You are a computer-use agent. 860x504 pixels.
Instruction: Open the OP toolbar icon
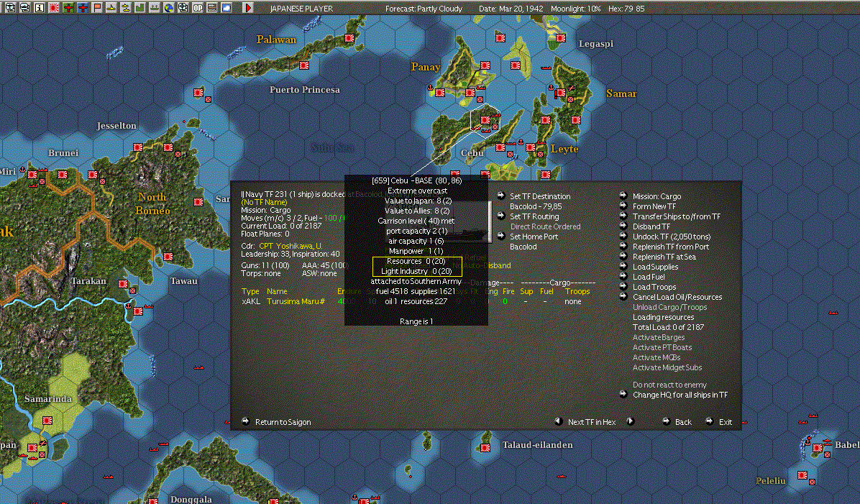[198, 8]
